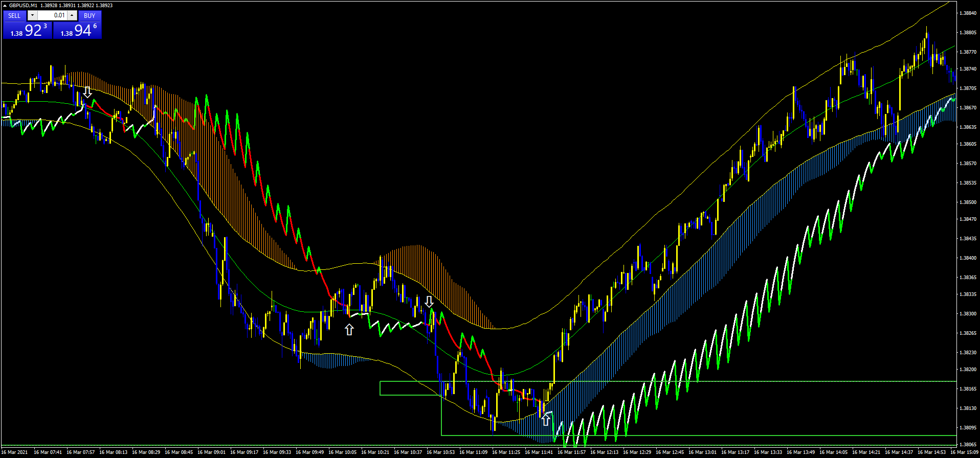Click the 1.38923 sell price tile
Viewport: 980px width, 458px height.
[x=27, y=31]
